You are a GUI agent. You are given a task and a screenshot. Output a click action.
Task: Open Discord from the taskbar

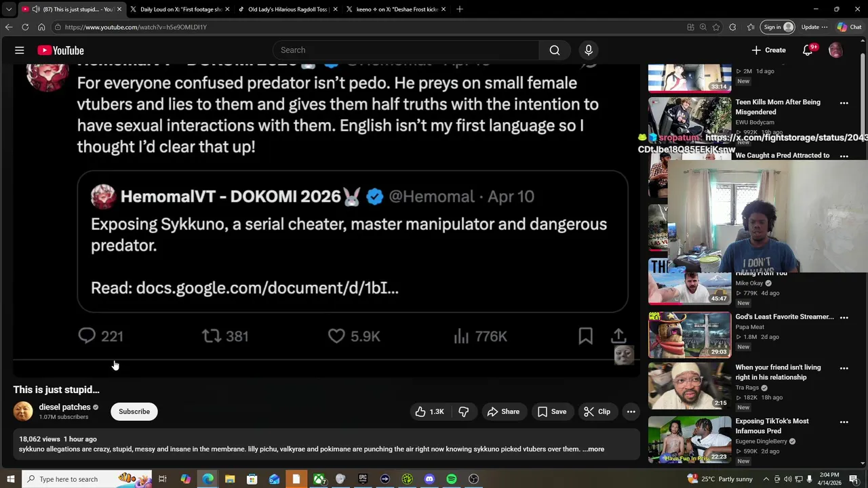[x=429, y=479]
